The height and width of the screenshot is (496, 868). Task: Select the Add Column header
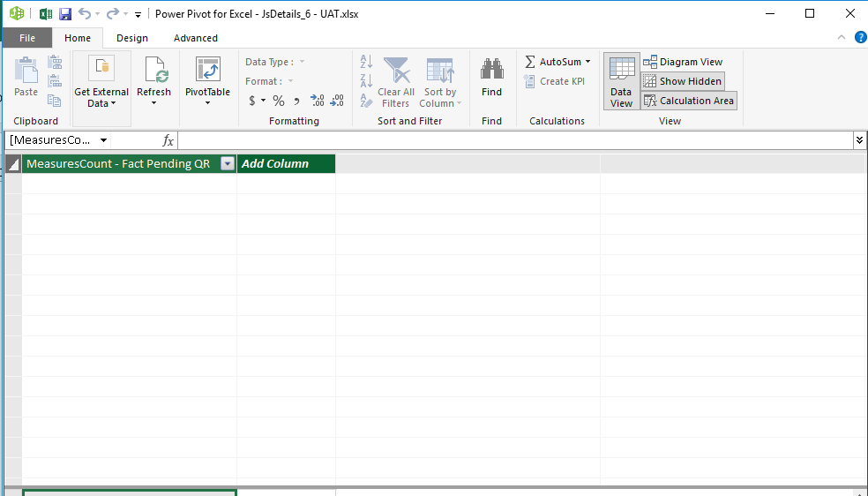tap(286, 164)
